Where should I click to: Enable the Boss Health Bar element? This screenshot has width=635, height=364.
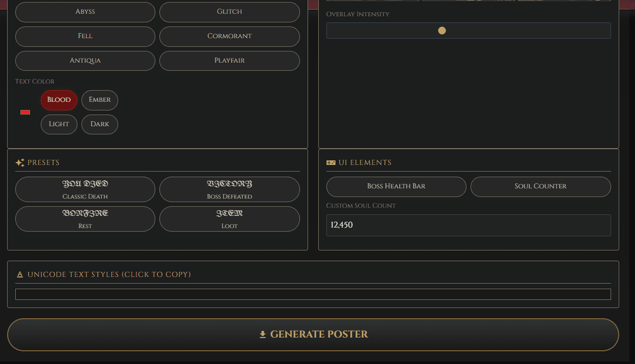pos(396,186)
